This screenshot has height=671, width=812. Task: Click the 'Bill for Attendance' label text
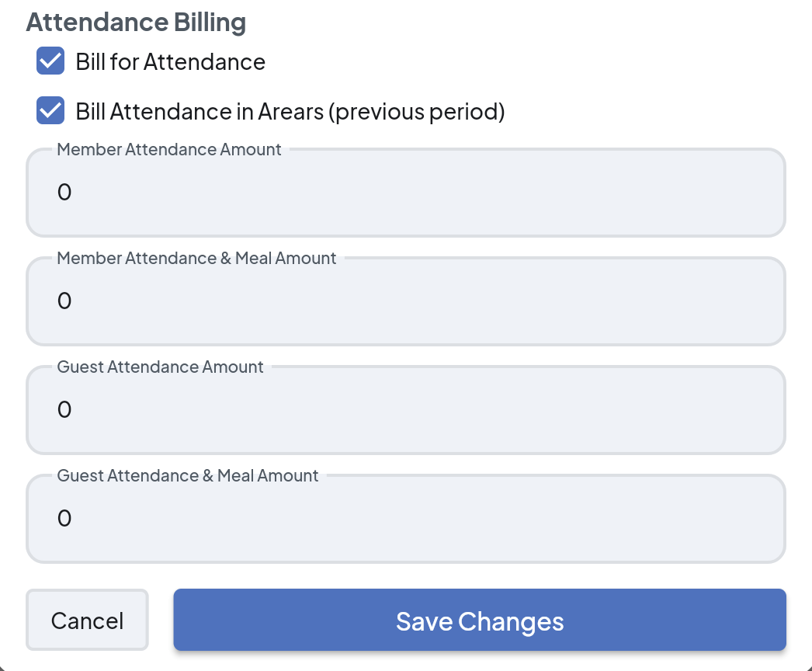(x=170, y=62)
